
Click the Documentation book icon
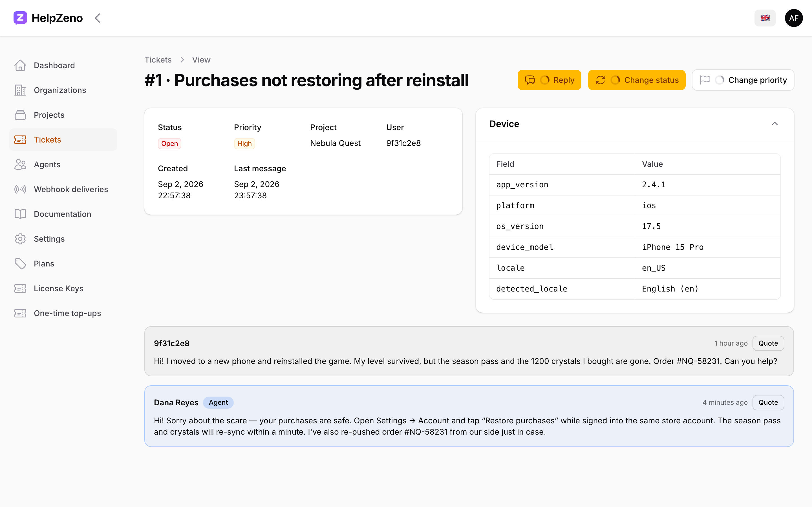tap(21, 214)
